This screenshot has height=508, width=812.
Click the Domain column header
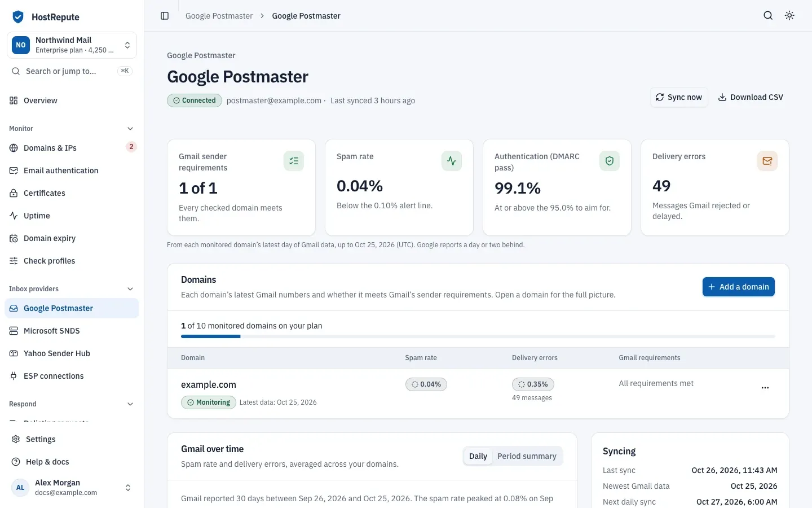click(x=193, y=358)
